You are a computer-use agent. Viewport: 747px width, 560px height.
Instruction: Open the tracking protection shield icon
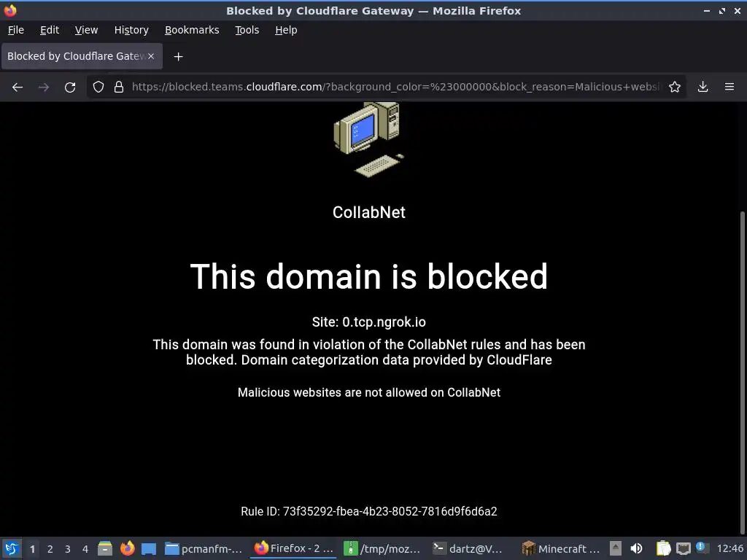click(x=98, y=87)
